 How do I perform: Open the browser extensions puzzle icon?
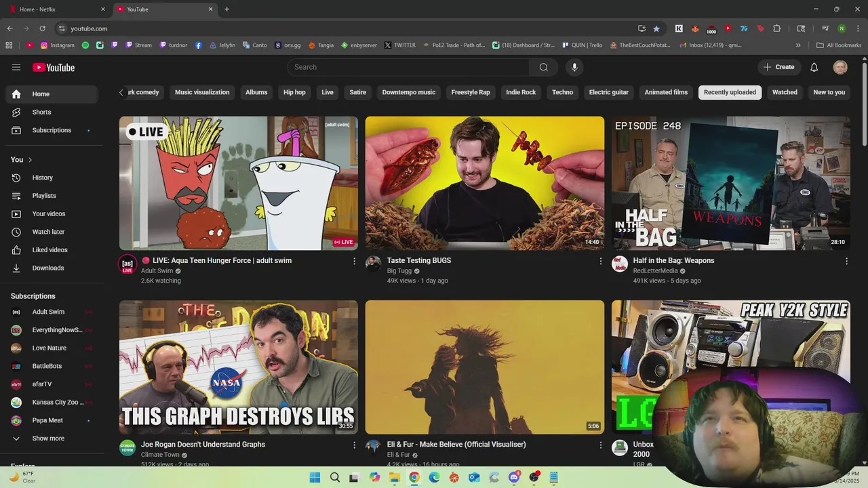pyautogui.click(x=777, y=28)
